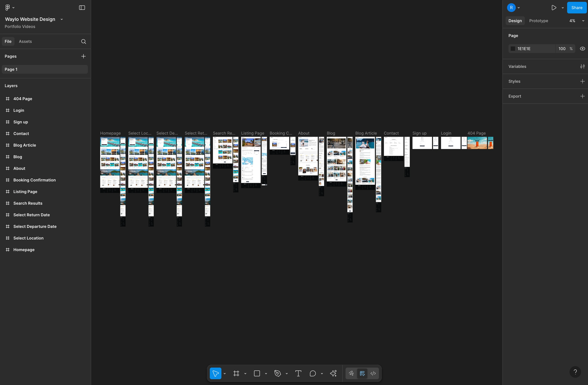Image resolution: width=588 pixels, height=385 pixels.
Task: Toggle page background visibility eye icon
Action: point(582,49)
